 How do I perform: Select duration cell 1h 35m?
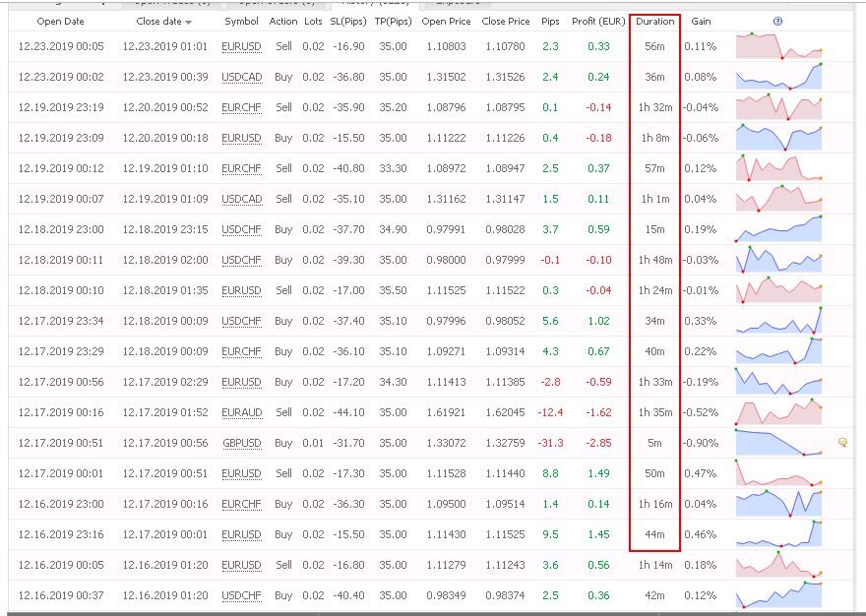tap(655, 412)
